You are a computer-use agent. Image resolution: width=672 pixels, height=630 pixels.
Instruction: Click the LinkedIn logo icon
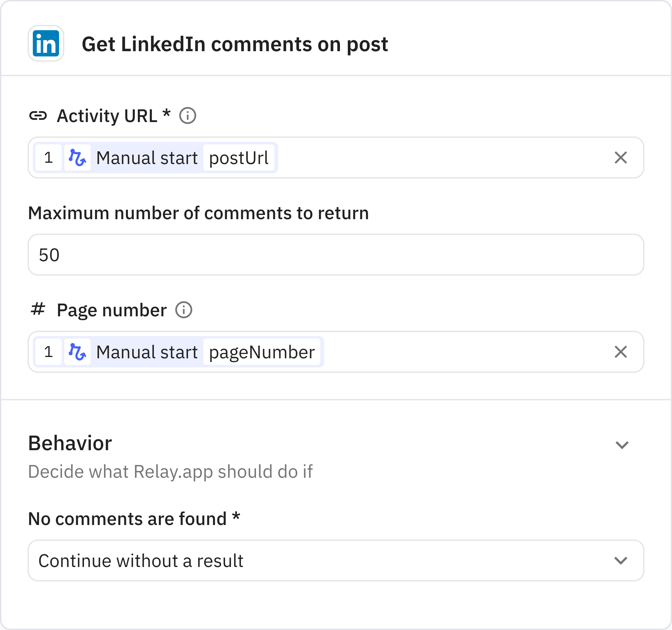tap(46, 44)
